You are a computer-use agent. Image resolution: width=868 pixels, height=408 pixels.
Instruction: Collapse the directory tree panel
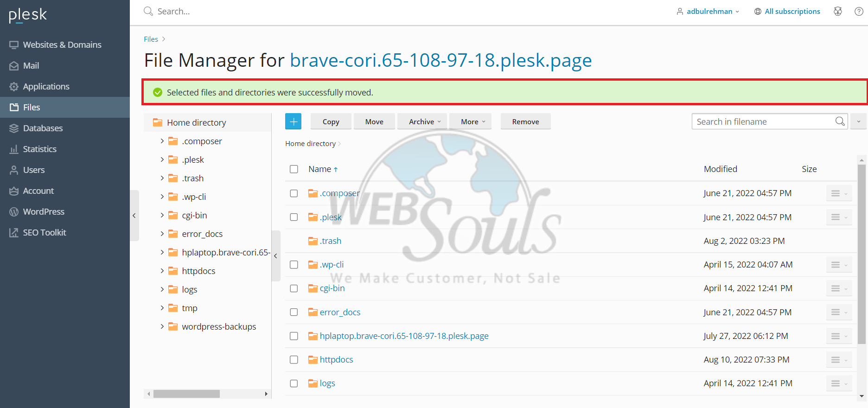click(275, 256)
